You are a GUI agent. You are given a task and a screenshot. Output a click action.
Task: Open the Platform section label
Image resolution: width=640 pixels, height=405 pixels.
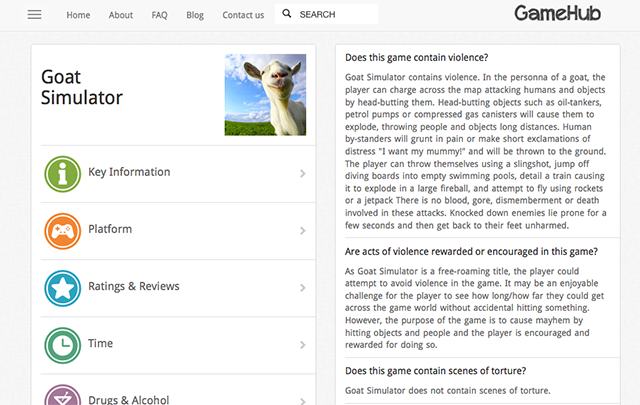point(110,229)
